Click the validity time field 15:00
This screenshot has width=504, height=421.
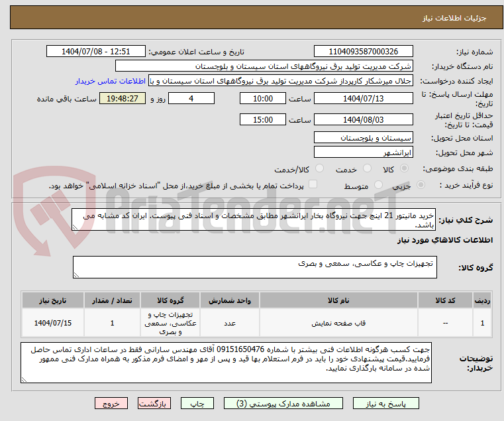point(263,119)
